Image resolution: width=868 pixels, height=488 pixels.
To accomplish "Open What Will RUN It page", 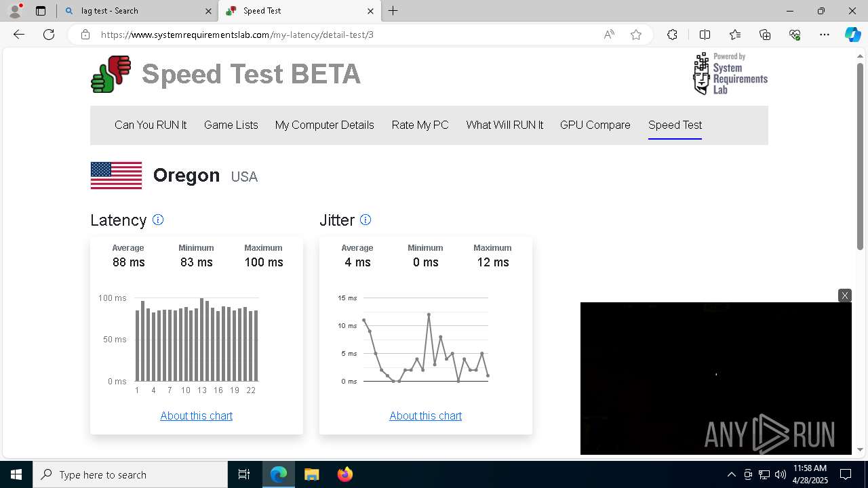I will [505, 125].
